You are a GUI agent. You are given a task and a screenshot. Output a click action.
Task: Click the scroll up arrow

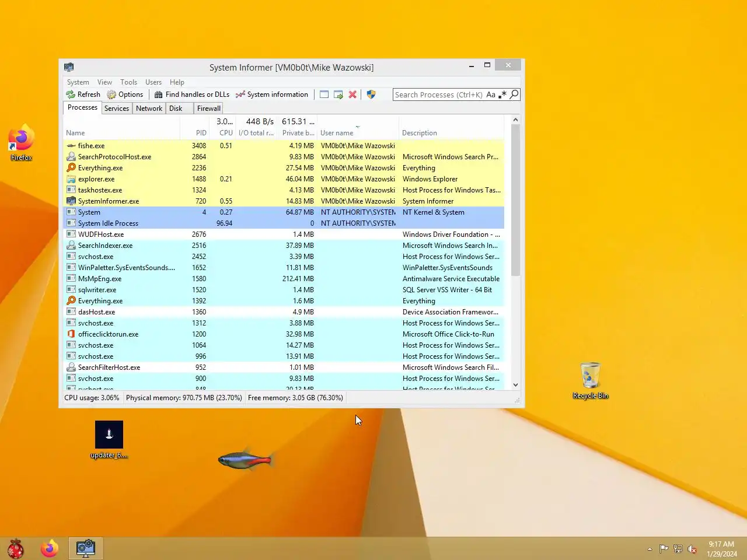(515, 120)
